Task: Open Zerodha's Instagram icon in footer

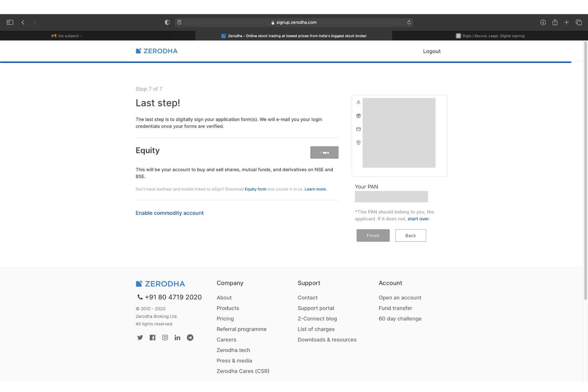Action: pyautogui.click(x=165, y=337)
